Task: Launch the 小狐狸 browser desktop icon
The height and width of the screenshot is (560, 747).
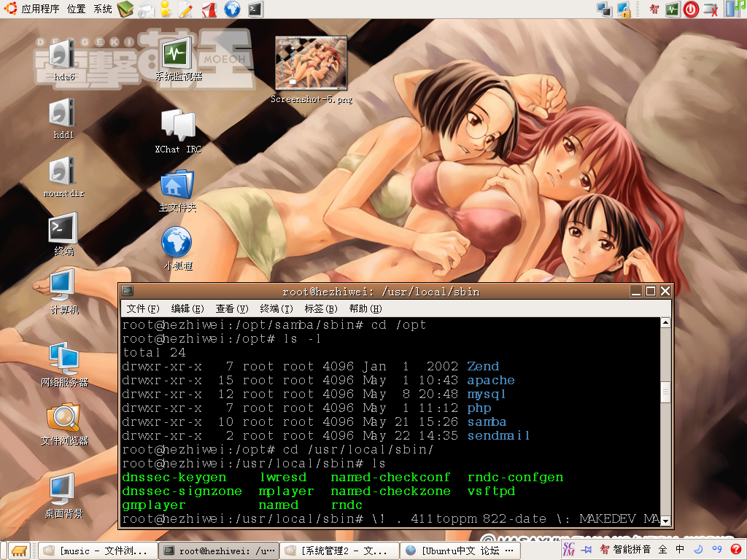Action: 177,249
